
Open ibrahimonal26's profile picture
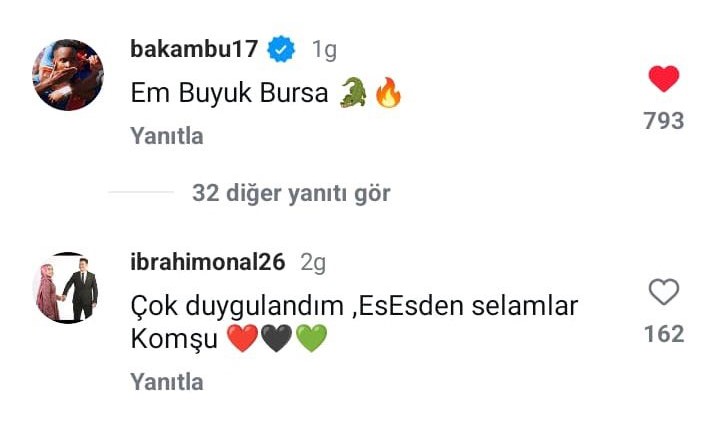pyautogui.click(x=68, y=288)
